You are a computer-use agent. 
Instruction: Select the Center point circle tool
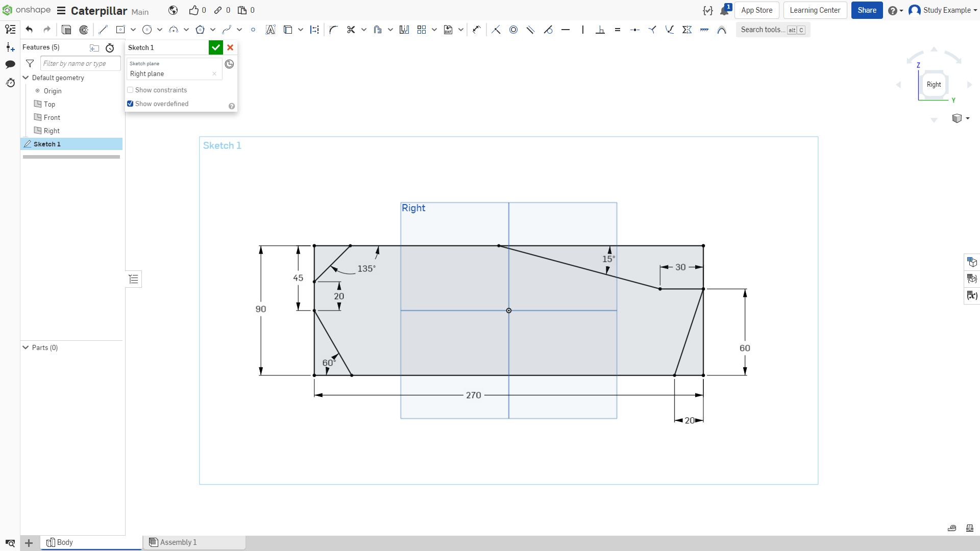pos(147,30)
